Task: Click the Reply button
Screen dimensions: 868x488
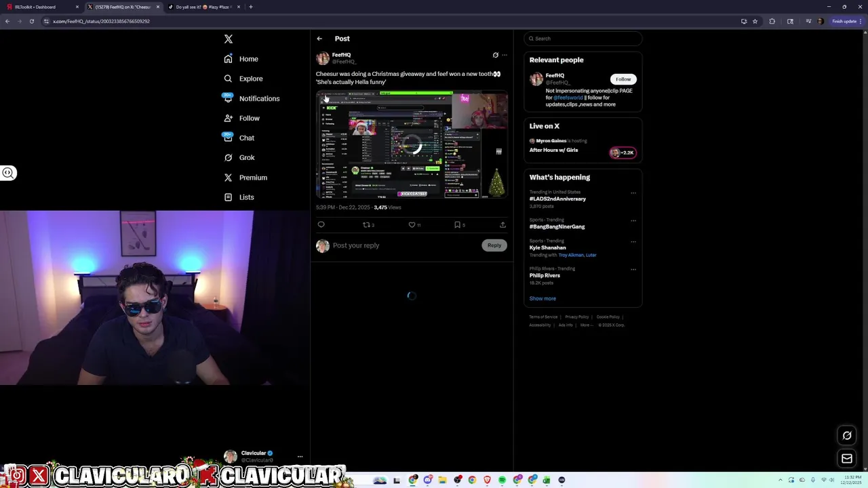Action: coord(494,245)
